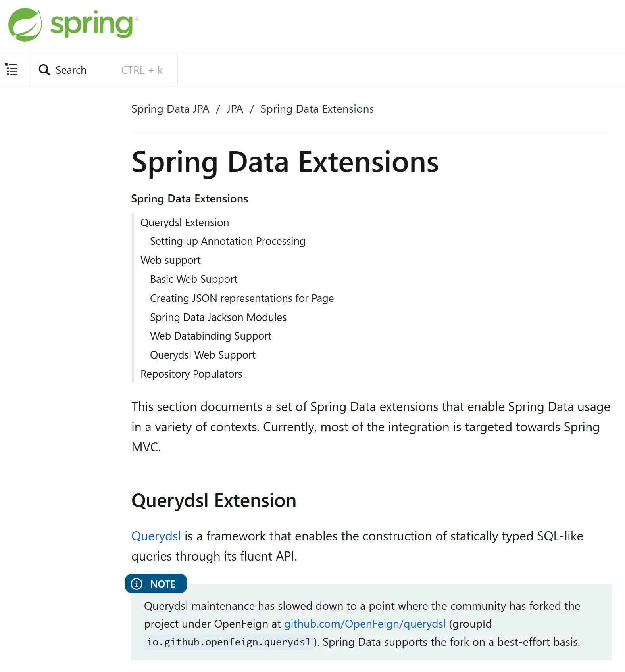Follow the blue Querydsl hyperlink
Screen dimensions: 625x672
click(x=156, y=536)
